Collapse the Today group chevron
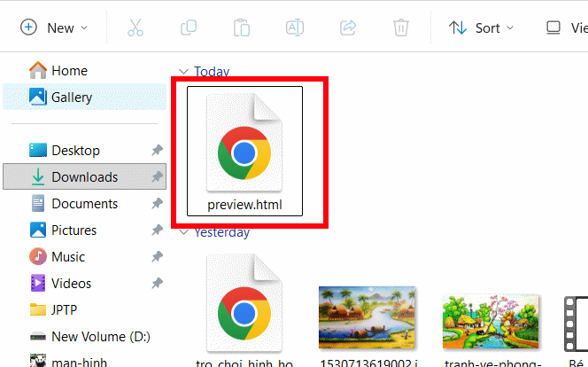The height and width of the screenshot is (367, 588). [183, 71]
